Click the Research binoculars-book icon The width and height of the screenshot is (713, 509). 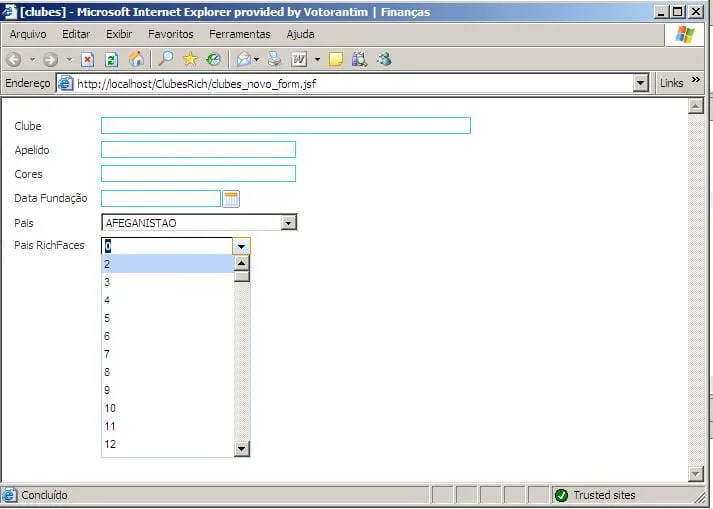[x=359, y=59]
